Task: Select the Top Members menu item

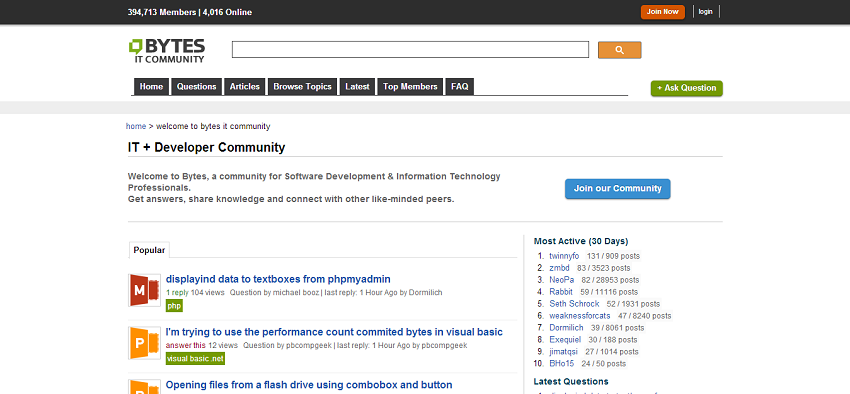Action: pos(410,87)
